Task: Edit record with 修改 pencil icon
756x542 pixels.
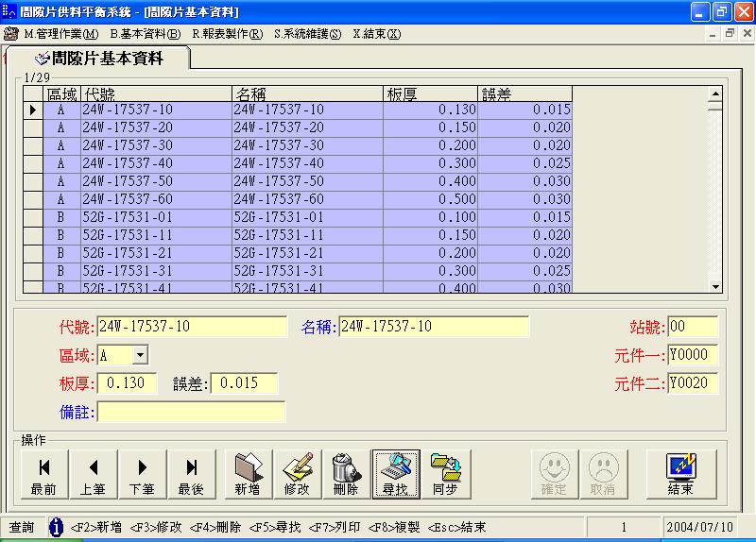Action: tap(298, 474)
